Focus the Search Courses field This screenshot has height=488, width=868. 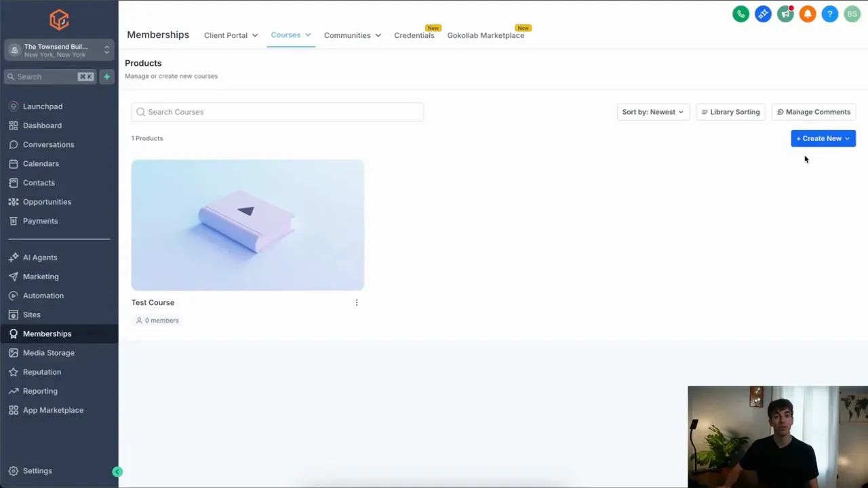pos(277,112)
